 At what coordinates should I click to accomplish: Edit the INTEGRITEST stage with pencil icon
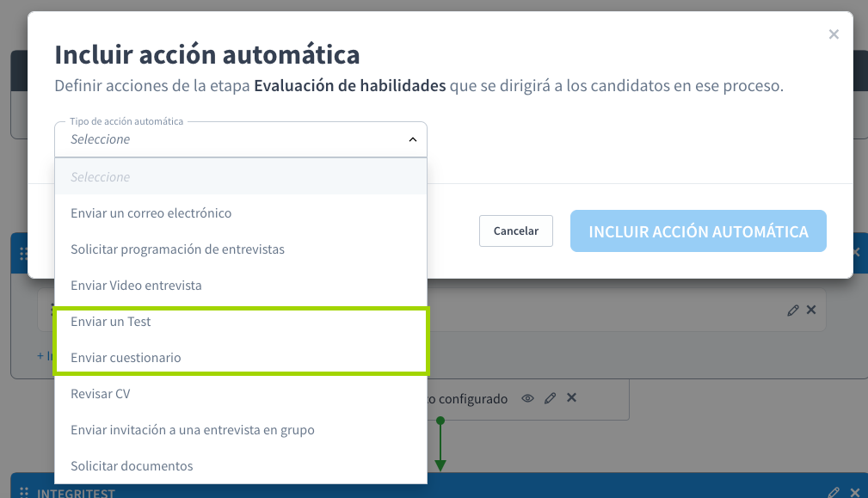(x=833, y=493)
